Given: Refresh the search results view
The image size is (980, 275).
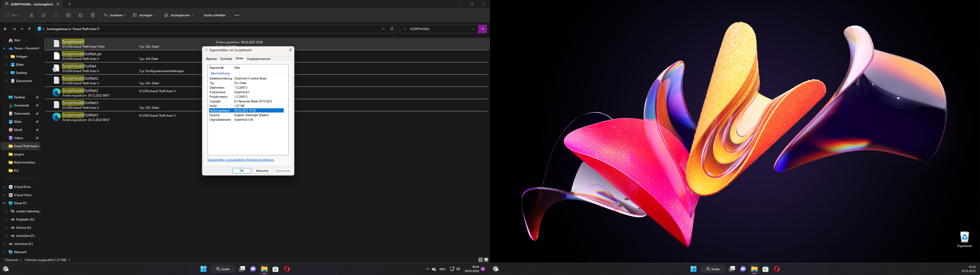Looking at the screenshot, I should pyautogui.click(x=392, y=29).
